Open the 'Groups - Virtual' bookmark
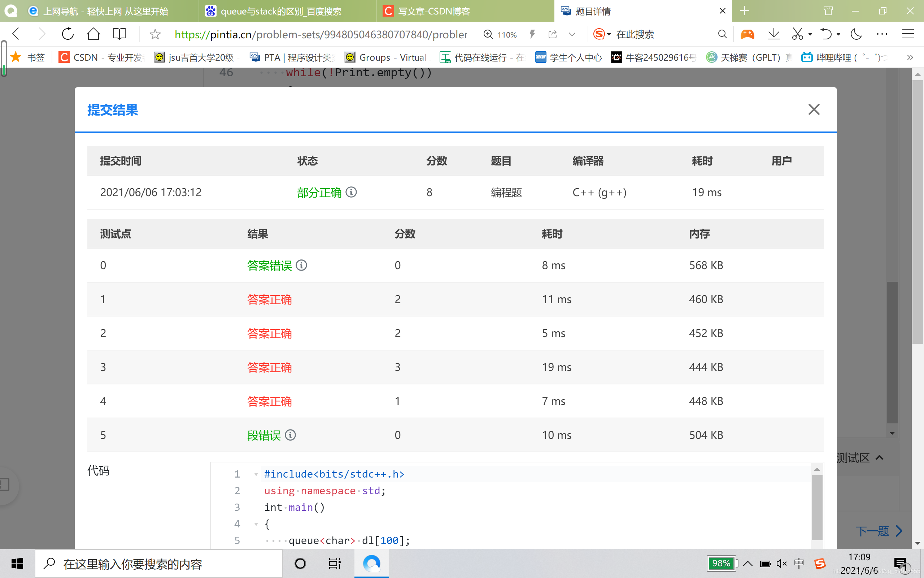Screen dimensions: 924x578 coord(385,57)
